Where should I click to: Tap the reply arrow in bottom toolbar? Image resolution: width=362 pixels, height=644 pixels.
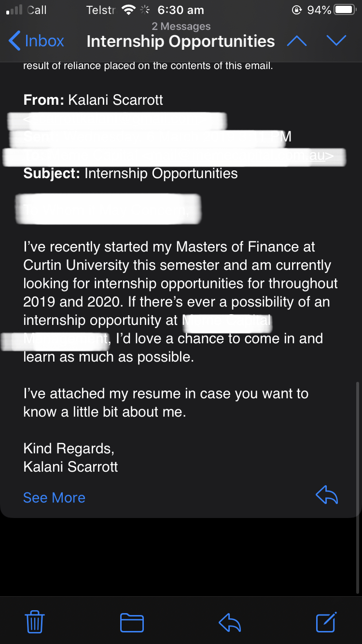click(230, 622)
